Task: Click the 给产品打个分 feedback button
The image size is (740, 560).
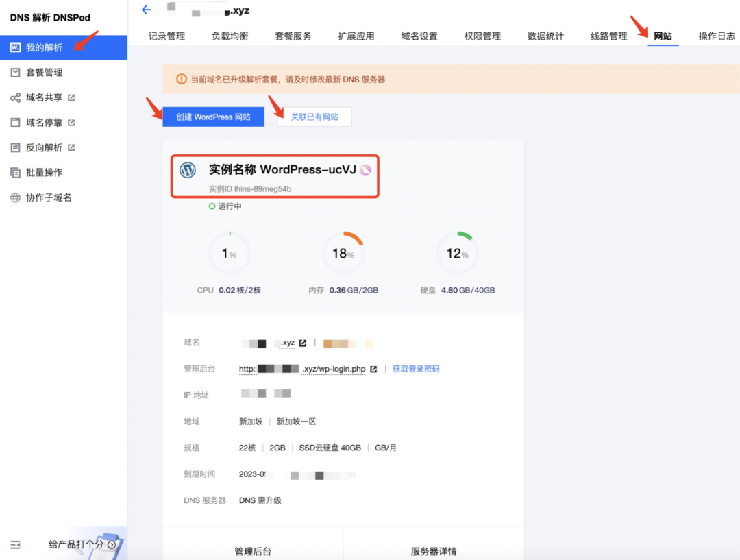Action: click(x=83, y=544)
